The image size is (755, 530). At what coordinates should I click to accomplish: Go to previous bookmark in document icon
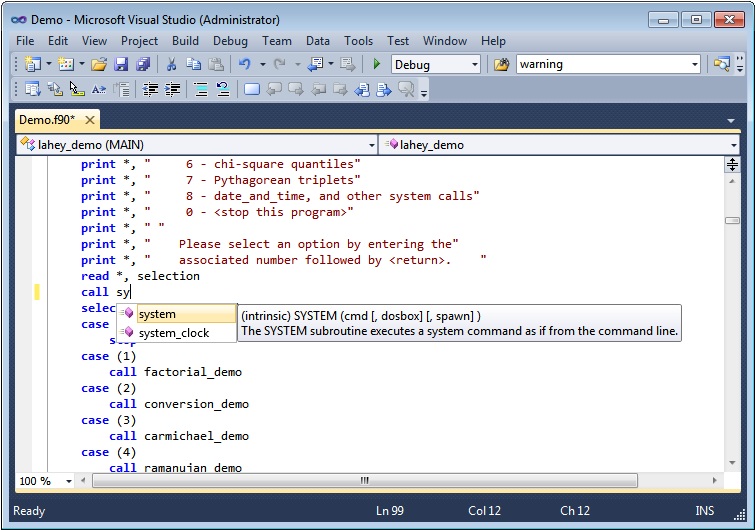click(362, 90)
